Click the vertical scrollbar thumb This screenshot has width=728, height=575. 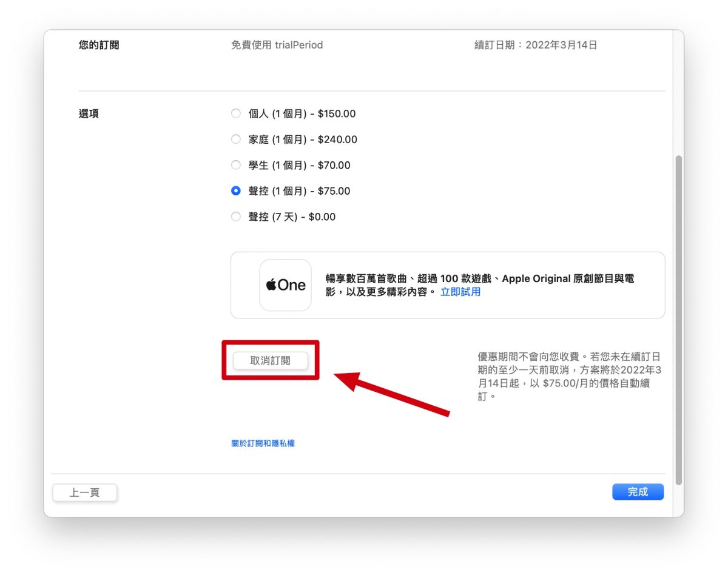[679, 320]
